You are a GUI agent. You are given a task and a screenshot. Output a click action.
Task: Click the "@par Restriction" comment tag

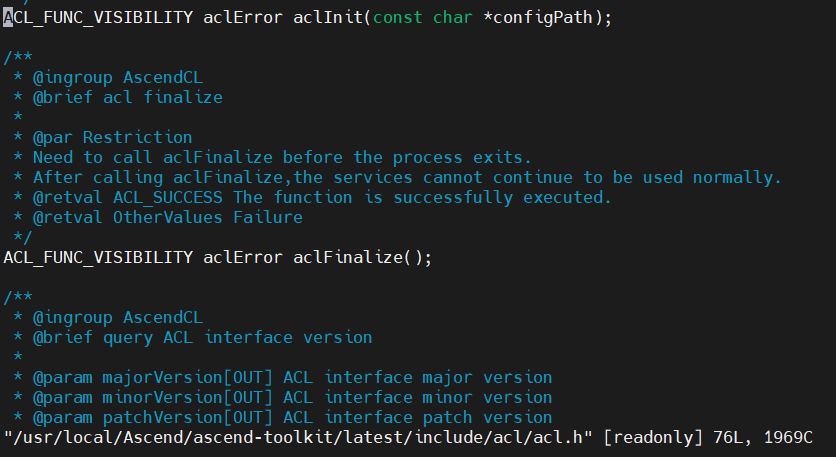click(x=112, y=137)
